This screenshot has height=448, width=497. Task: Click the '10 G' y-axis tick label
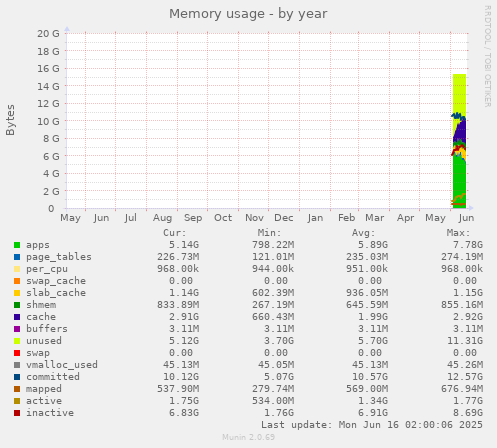tap(48, 121)
